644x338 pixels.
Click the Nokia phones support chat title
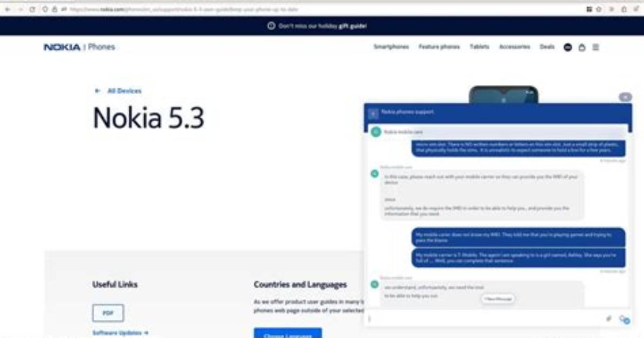[x=407, y=112]
